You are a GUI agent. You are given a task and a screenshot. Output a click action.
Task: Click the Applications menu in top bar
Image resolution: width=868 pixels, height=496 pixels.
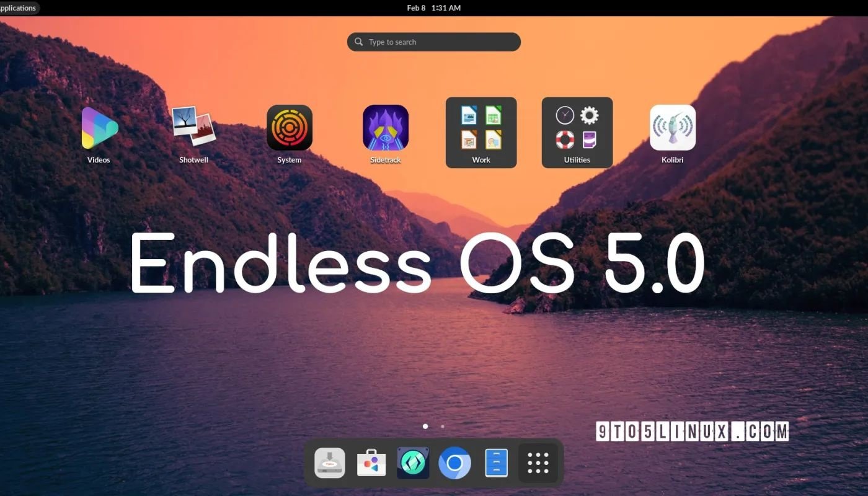pos(19,8)
